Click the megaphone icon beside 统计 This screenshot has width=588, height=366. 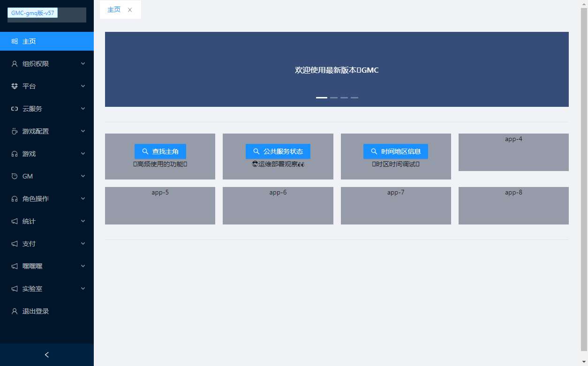pyautogui.click(x=14, y=221)
